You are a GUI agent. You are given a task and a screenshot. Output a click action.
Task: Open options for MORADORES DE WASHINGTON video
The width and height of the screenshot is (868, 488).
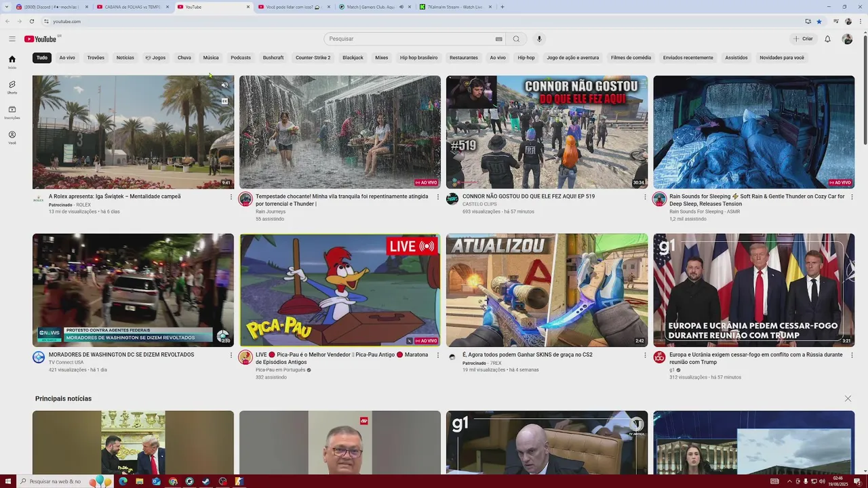[231, 355]
